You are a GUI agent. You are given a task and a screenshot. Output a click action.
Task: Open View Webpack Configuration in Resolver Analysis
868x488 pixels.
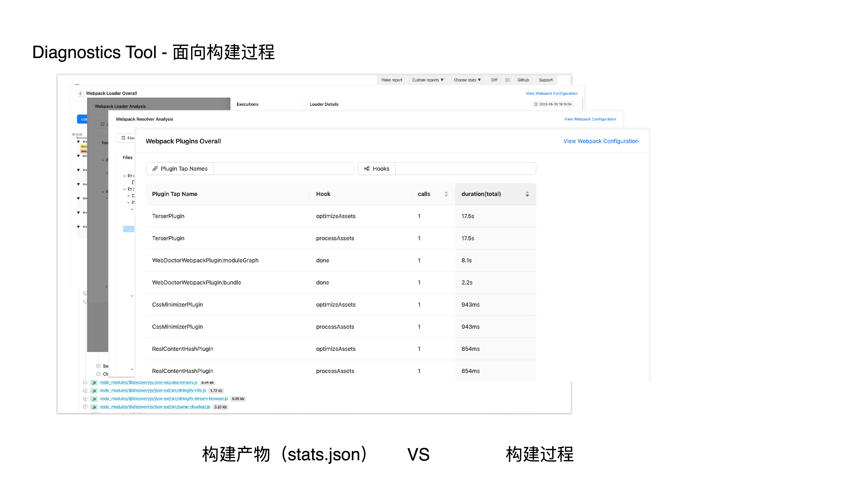[x=590, y=119]
